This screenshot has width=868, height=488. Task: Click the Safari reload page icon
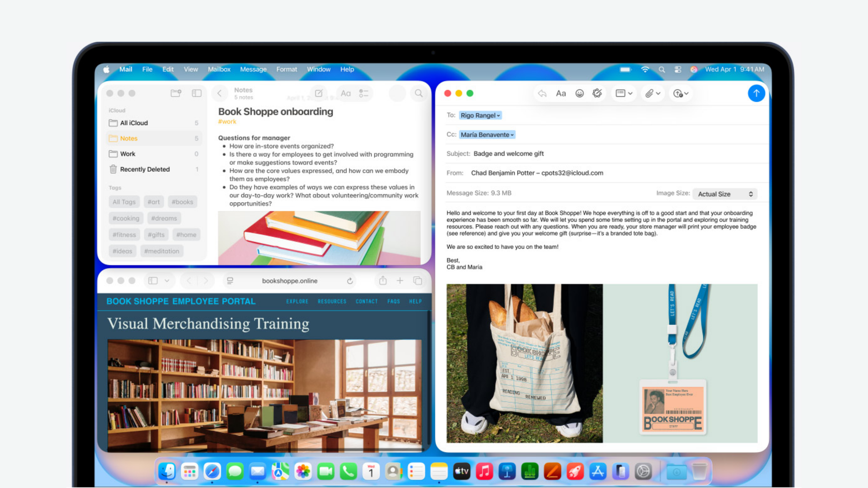click(350, 281)
